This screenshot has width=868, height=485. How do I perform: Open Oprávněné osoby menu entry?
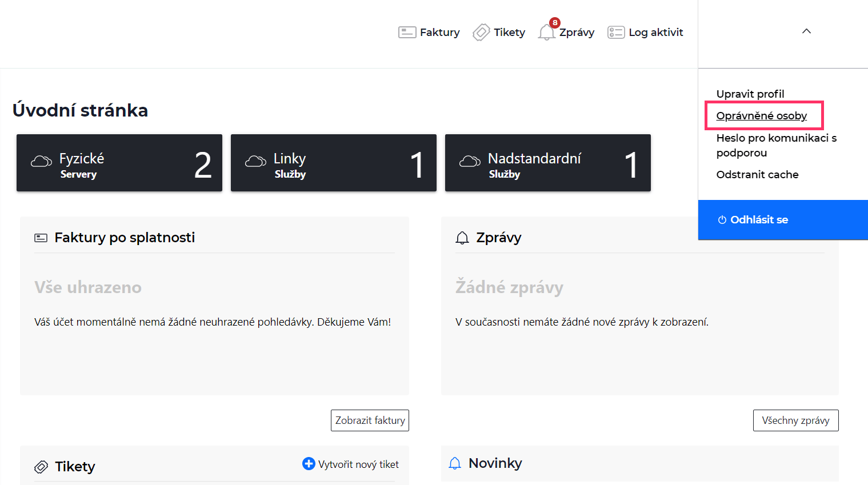click(x=762, y=116)
